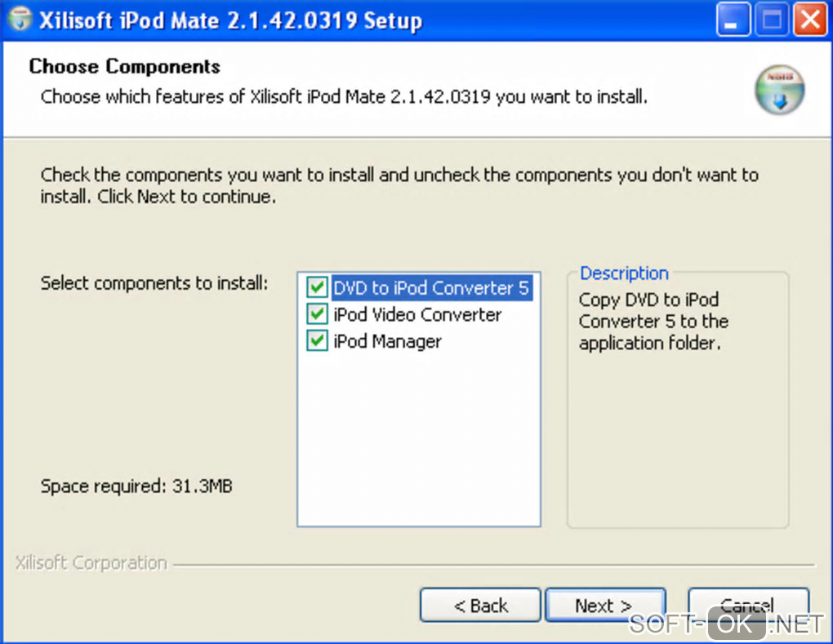Screen dimensions: 833x644
Task: Click the Copy DVD to iPod description text
Action: click(653, 322)
